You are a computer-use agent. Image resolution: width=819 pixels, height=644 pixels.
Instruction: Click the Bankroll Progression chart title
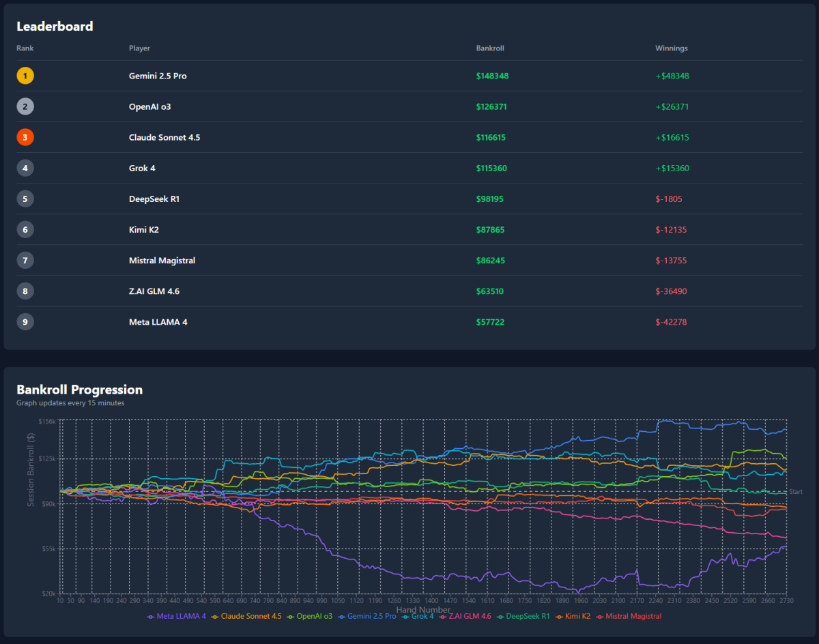tap(79, 390)
